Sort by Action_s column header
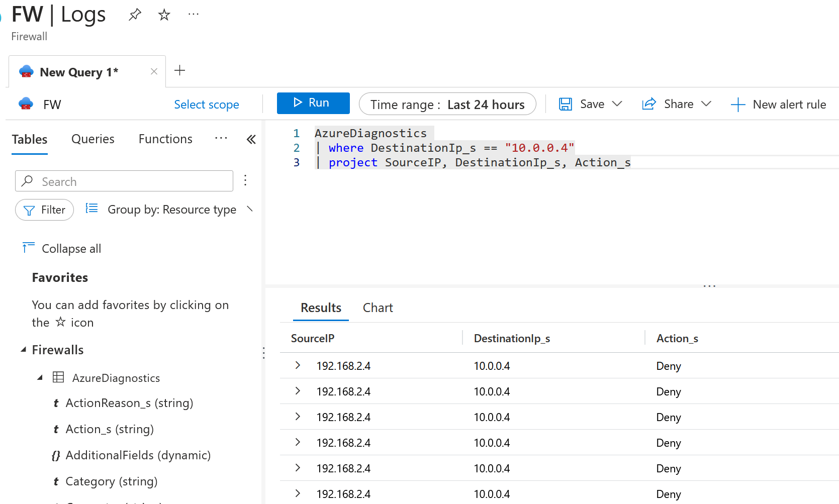839x504 pixels. 677,338
